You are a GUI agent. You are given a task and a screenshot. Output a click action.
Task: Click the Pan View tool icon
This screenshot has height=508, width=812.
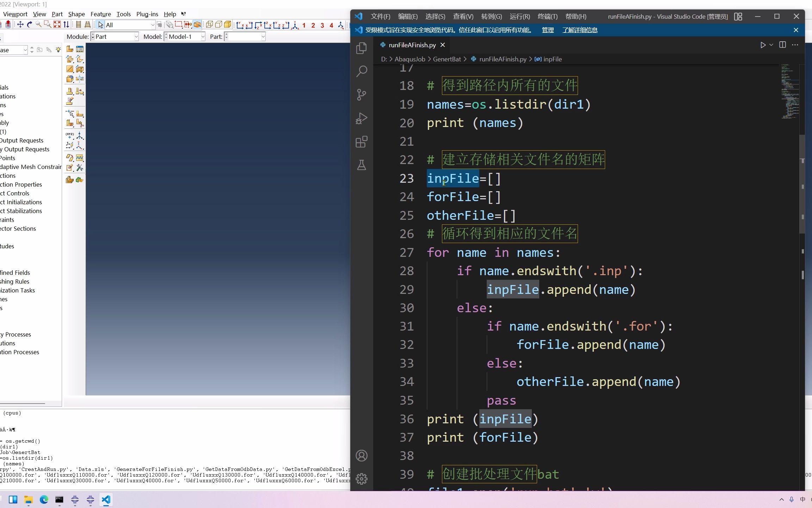[20, 25]
